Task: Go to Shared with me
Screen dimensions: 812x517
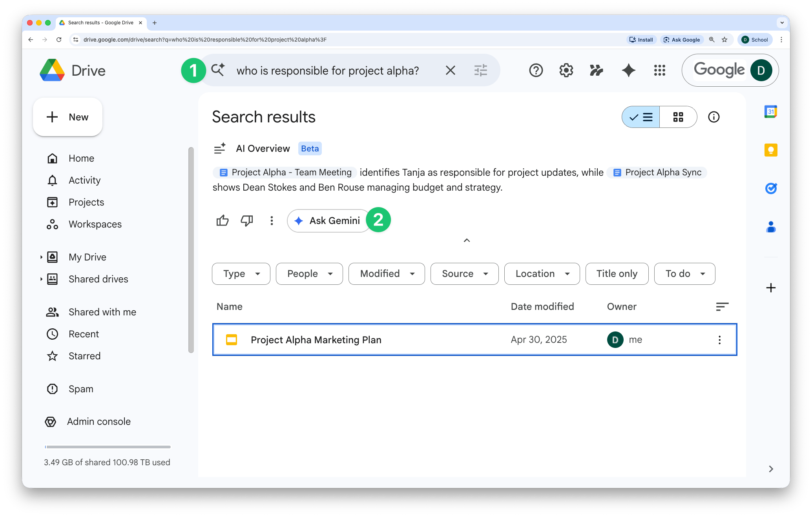Action: (x=102, y=312)
